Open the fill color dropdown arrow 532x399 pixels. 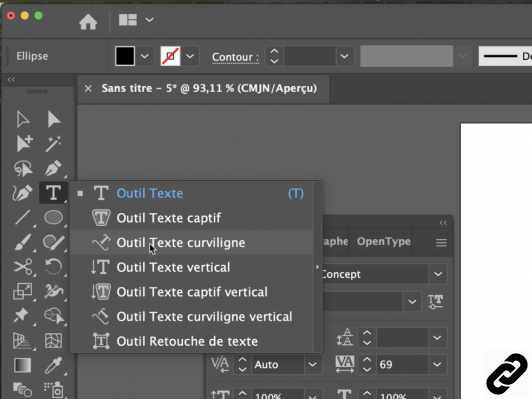point(145,56)
